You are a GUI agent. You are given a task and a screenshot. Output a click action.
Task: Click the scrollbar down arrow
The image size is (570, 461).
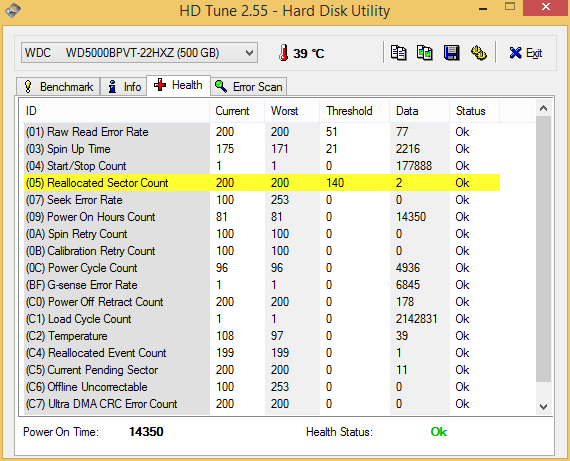click(x=543, y=406)
